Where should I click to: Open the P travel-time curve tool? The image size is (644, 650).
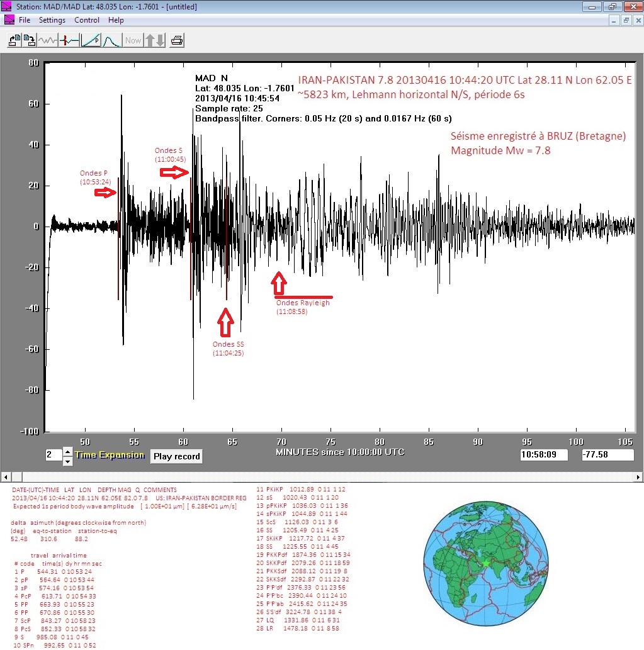[x=91, y=41]
